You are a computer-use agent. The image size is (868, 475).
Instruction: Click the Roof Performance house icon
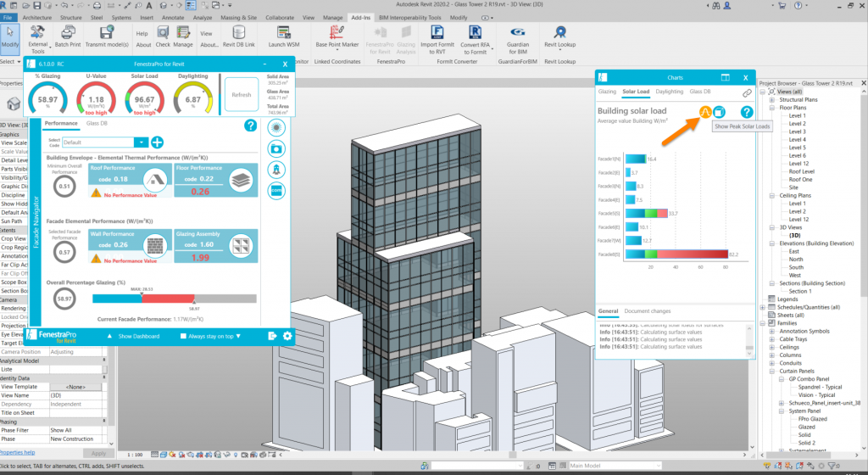(155, 180)
